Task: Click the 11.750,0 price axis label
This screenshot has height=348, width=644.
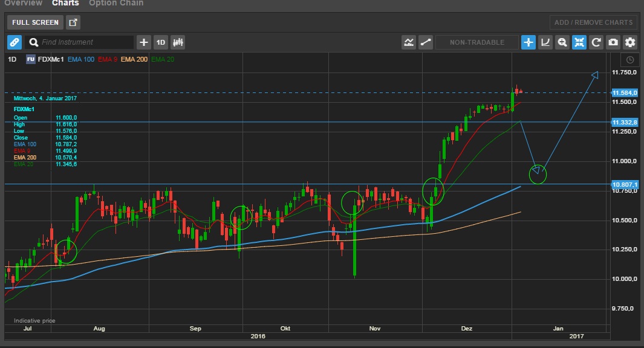Action: [624, 72]
